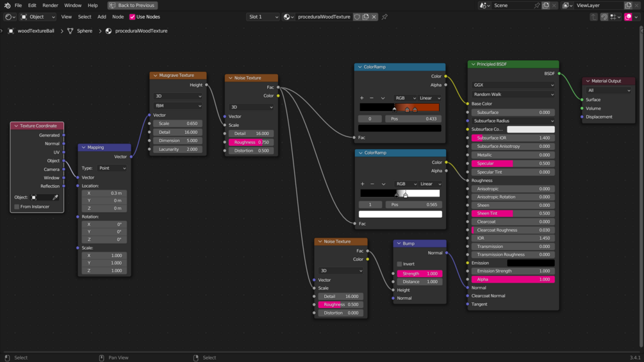Click the eyedropper in the Texture Coordinate node

[x=56, y=197]
